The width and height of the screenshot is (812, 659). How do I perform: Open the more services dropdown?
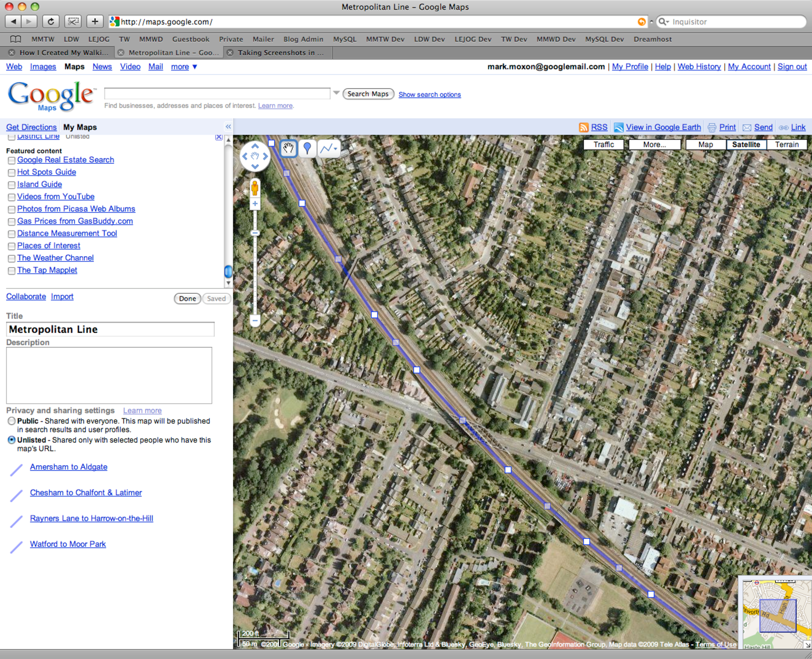click(184, 66)
